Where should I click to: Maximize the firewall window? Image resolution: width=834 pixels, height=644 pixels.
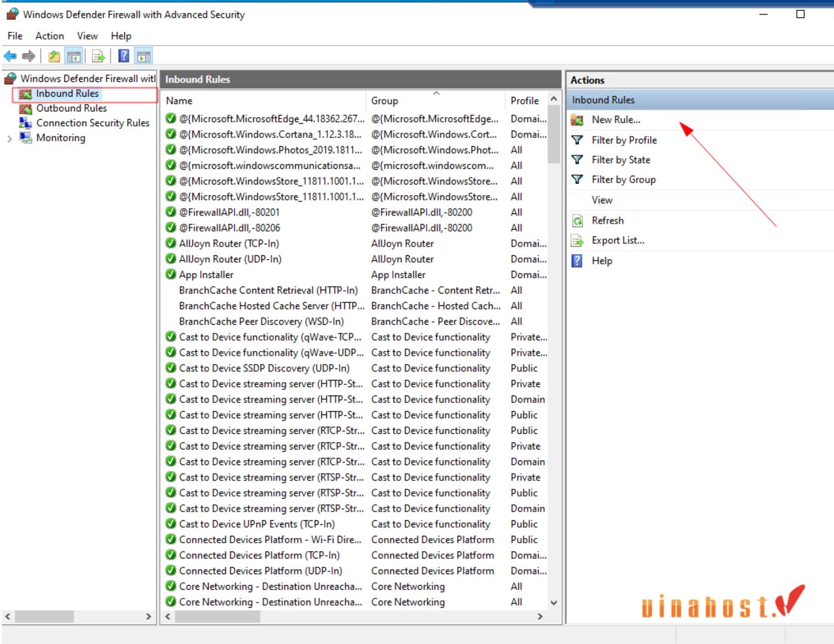click(x=800, y=14)
